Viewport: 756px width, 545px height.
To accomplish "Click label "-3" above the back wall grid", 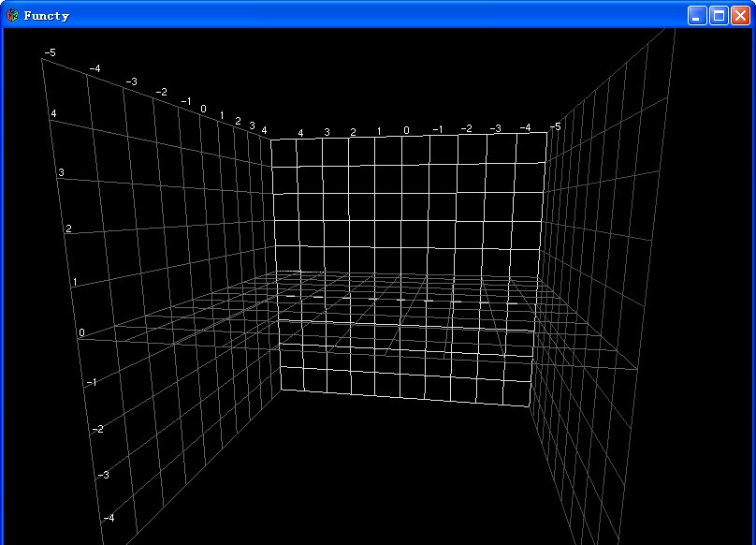I will point(496,128).
